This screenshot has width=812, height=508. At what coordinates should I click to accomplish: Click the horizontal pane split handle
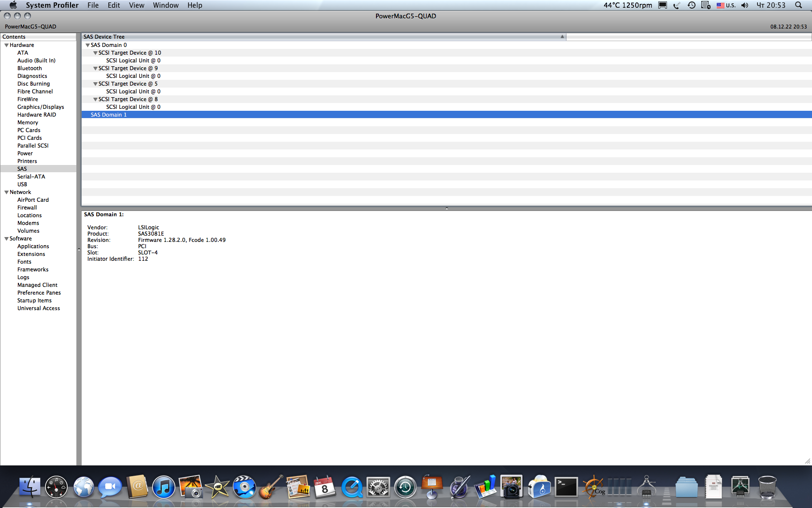click(x=447, y=208)
